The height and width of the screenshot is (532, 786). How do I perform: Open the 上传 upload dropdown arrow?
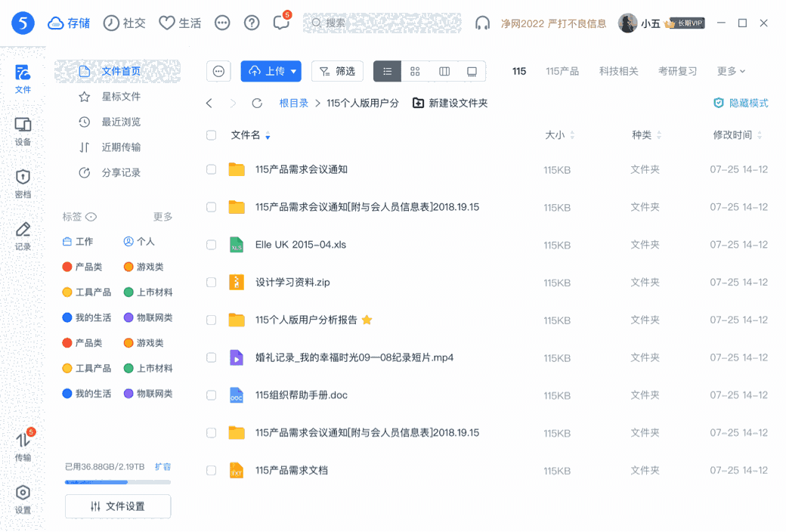[292, 70]
